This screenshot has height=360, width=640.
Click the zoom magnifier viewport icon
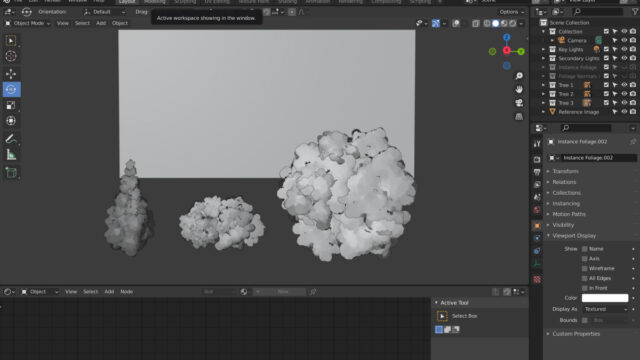point(519,76)
